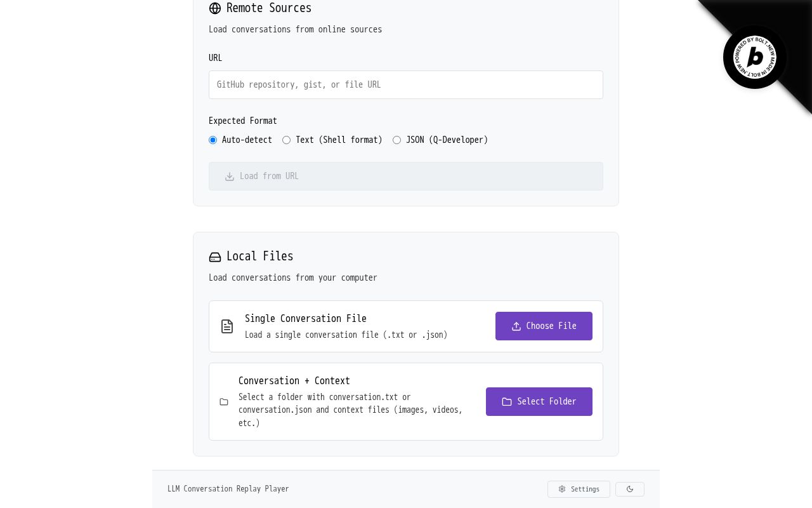Click the 'LLM Conversation Replay Player' footer text
The width and height of the screenshot is (812, 508).
[x=228, y=489]
